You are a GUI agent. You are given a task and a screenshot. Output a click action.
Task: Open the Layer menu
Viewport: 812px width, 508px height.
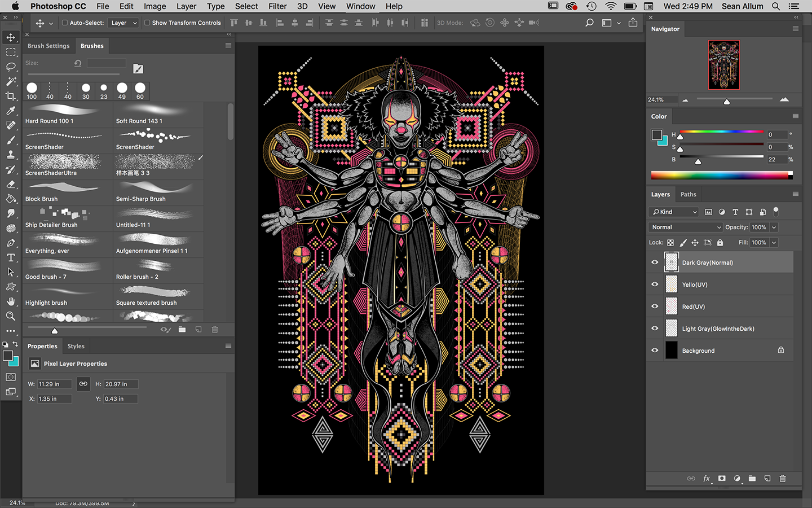[186, 6]
